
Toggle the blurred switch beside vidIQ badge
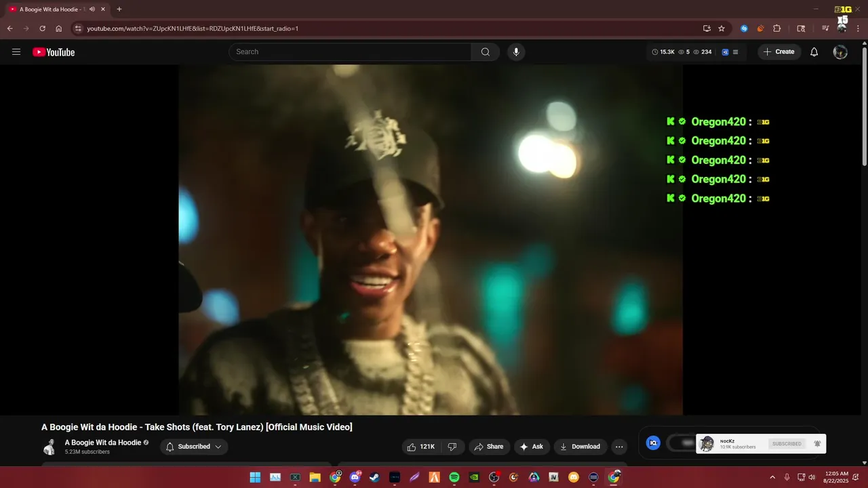point(681,443)
